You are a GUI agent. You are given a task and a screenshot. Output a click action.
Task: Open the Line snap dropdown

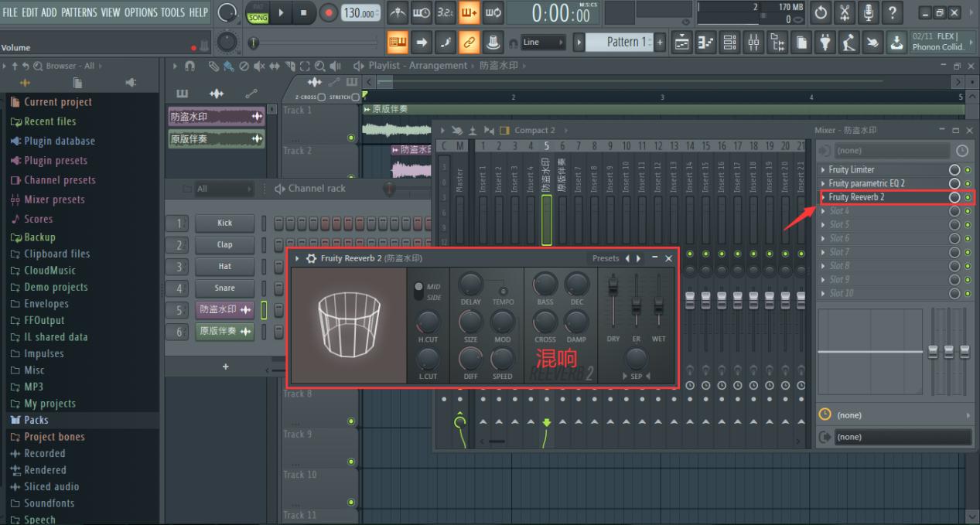[x=541, y=43]
